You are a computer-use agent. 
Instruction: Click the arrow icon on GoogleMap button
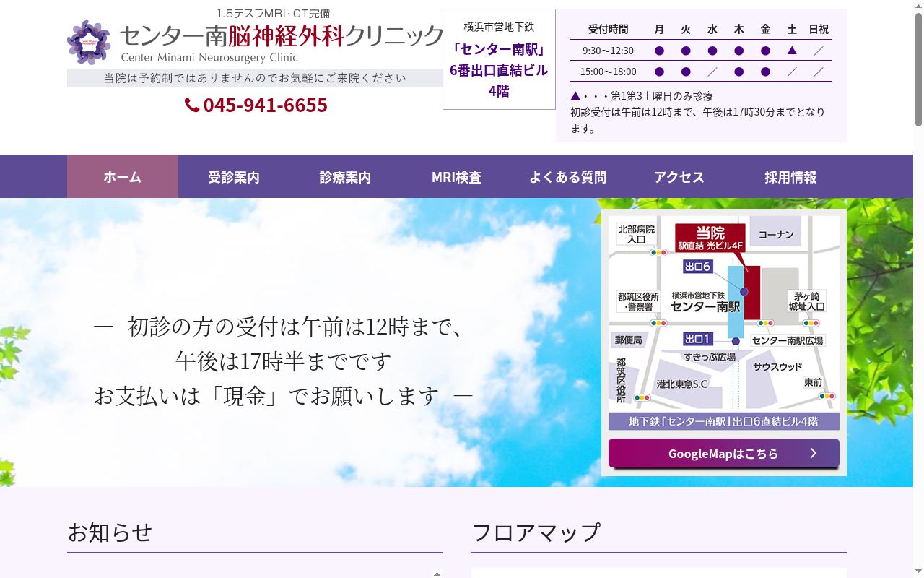pyautogui.click(x=814, y=453)
